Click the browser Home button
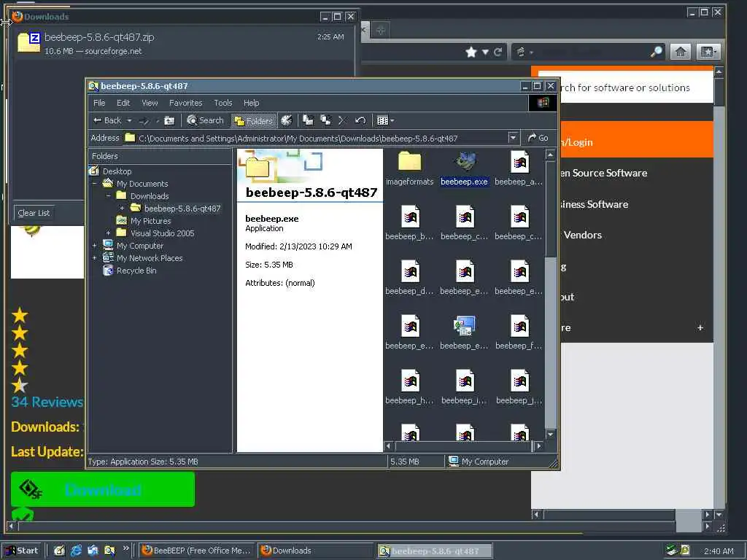747x560 pixels. click(681, 52)
